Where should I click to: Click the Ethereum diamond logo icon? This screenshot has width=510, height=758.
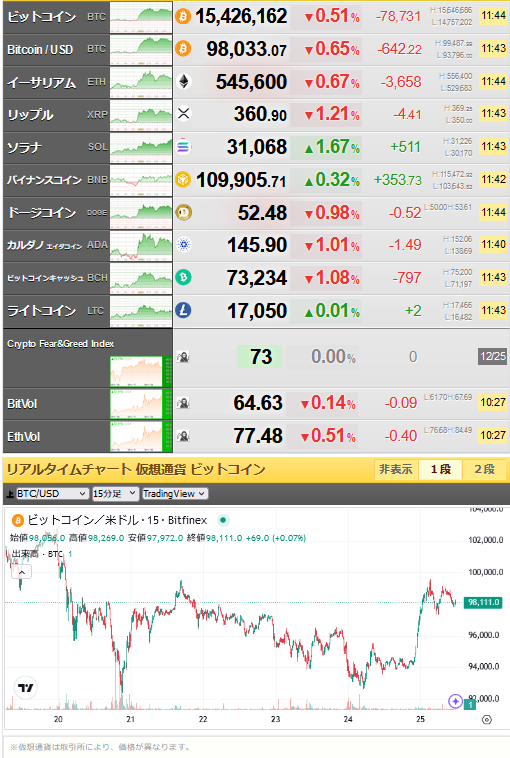pos(183,81)
